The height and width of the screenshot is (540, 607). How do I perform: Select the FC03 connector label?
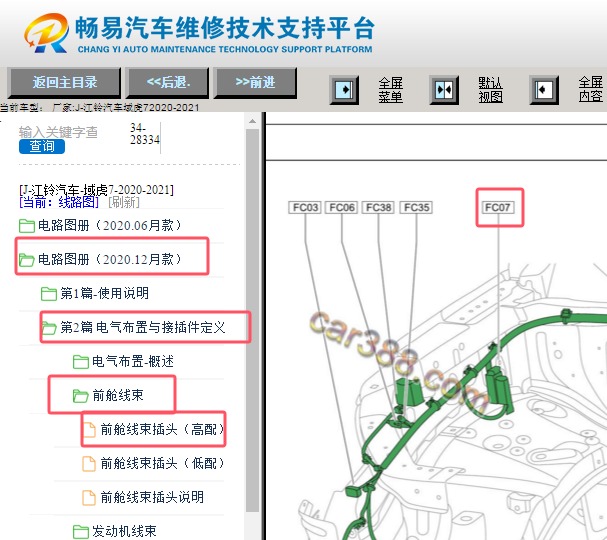[305, 207]
